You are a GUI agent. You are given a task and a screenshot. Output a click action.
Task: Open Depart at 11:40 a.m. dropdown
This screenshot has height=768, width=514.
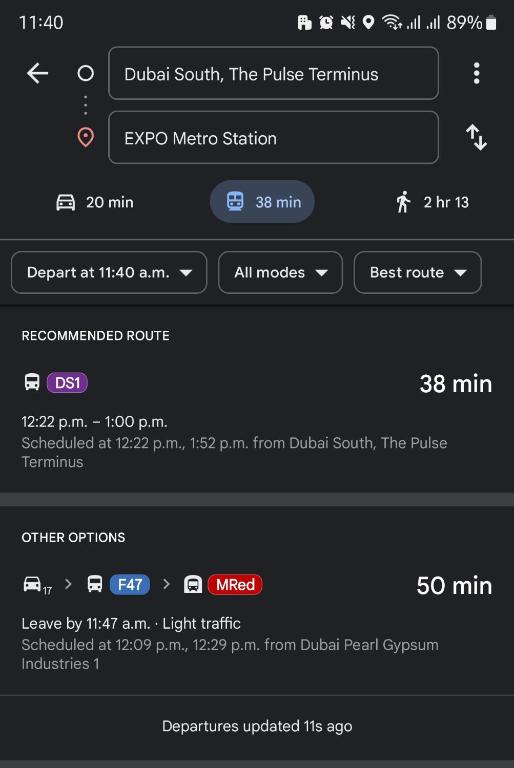pos(109,272)
